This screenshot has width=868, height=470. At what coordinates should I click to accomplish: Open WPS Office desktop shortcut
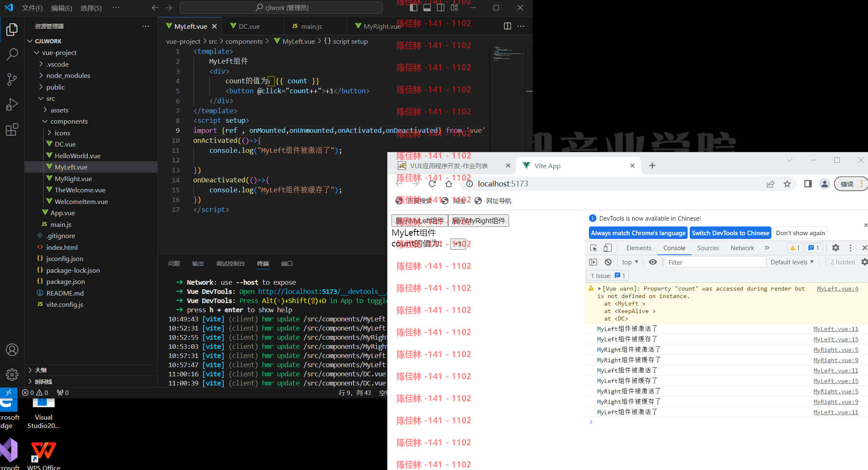pos(44,455)
